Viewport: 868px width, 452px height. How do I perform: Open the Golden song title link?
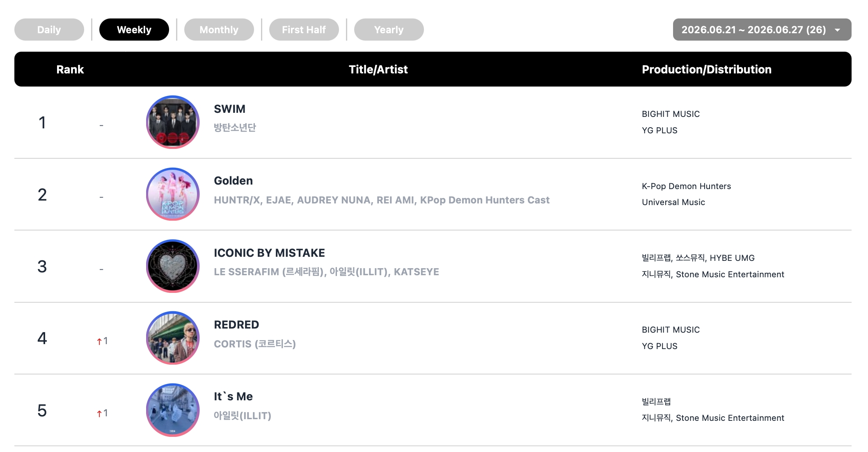click(234, 181)
